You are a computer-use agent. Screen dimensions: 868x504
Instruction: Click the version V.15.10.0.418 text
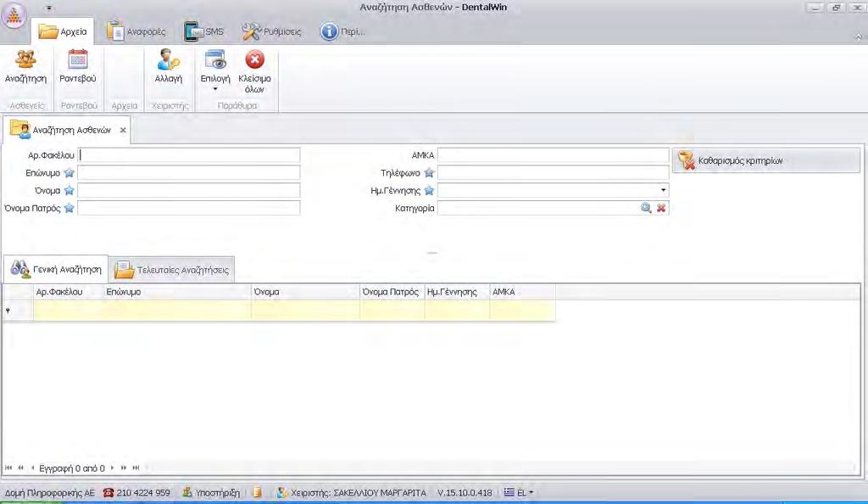pos(465,492)
